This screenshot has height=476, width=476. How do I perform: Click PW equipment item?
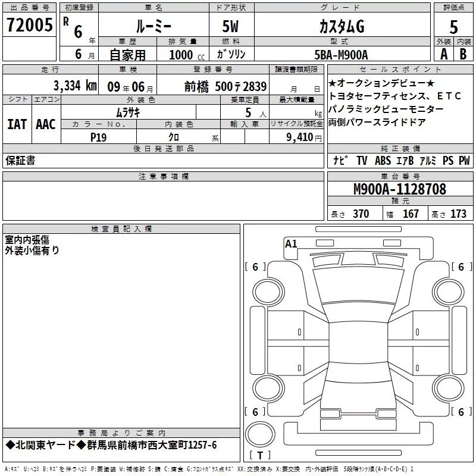pyautogui.click(x=464, y=161)
